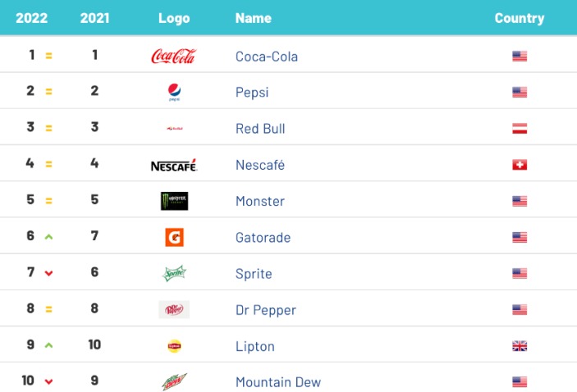Click the Mountain Dew logo
577x392 pixels.
(174, 382)
